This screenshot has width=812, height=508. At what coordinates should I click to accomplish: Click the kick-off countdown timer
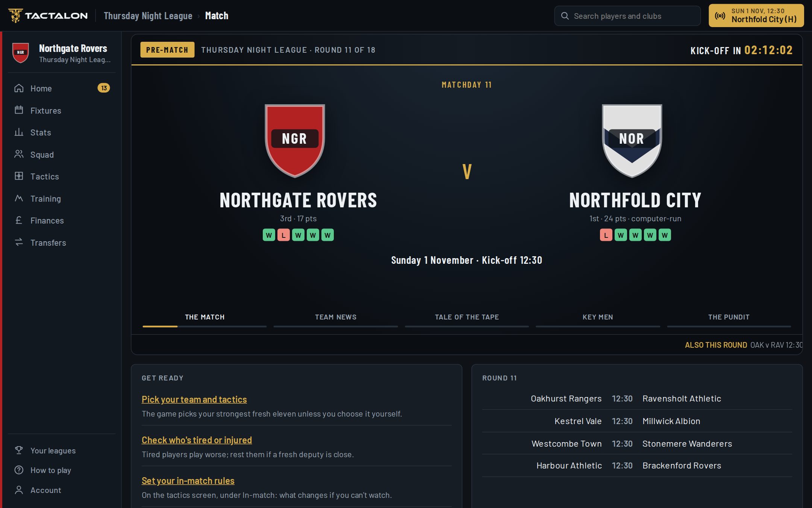click(x=768, y=50)
